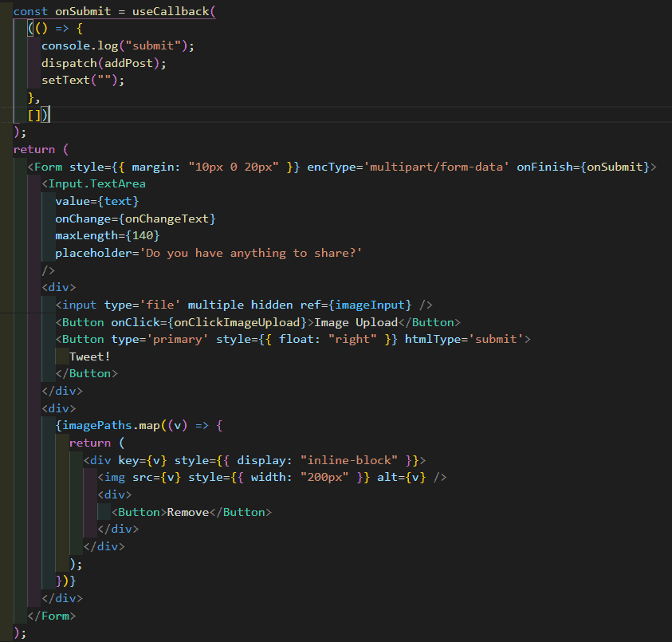Click the hidden attribute

pyautogui.click(x=272, y=305)
